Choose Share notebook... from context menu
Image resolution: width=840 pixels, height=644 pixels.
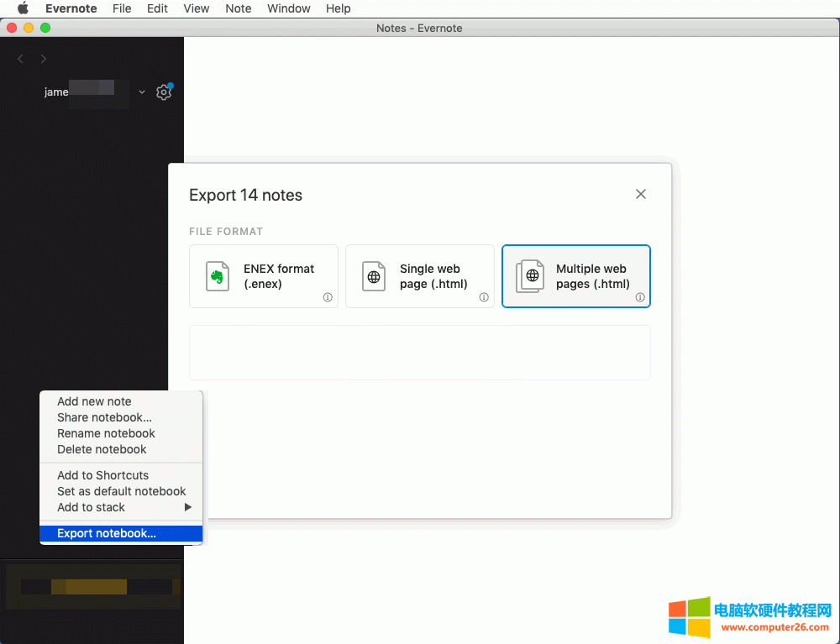click(104, 417)
